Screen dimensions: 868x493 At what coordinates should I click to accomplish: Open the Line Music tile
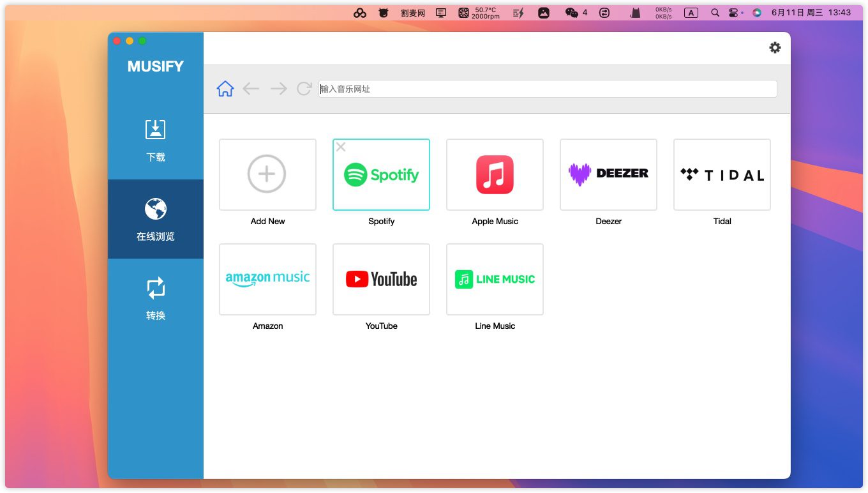click(x=495, y=279)
